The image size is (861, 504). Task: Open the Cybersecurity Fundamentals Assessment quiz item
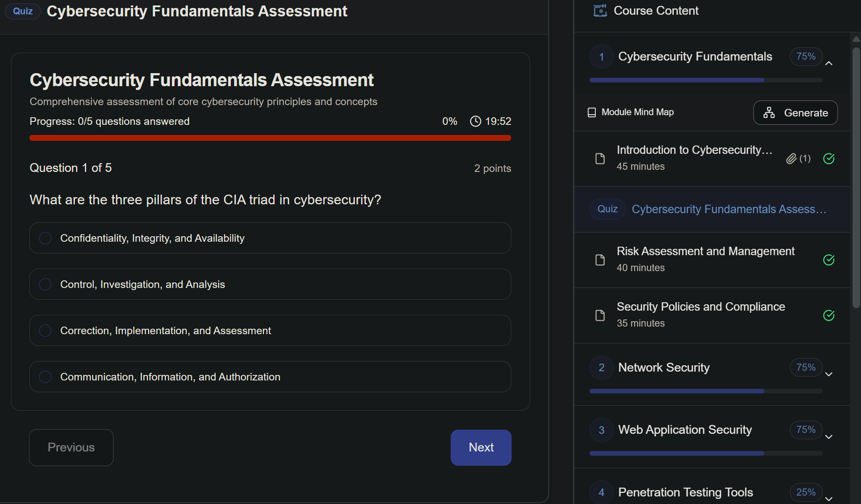point(728,209)
